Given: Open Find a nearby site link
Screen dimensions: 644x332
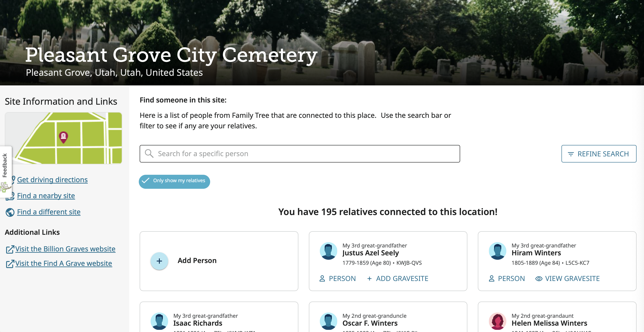Looking at the screenshot, I should pos(46,196).
